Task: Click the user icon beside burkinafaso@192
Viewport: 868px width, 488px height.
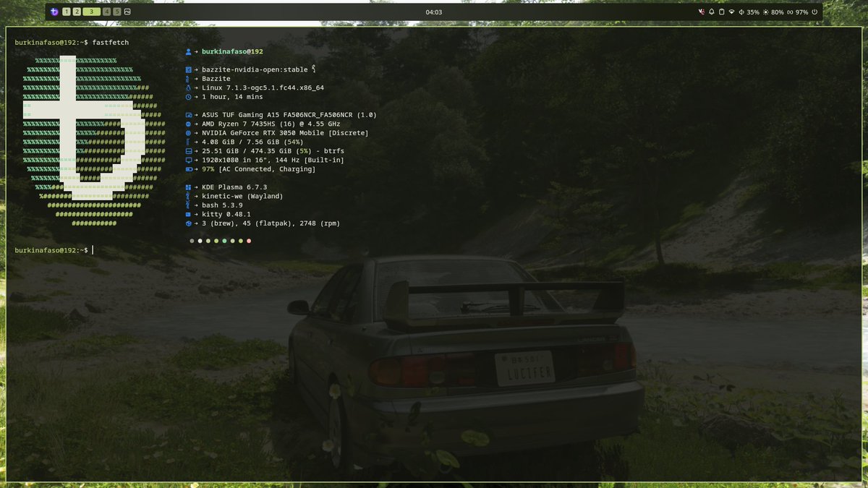Action: pyautogui.click(x=188, y=52)
